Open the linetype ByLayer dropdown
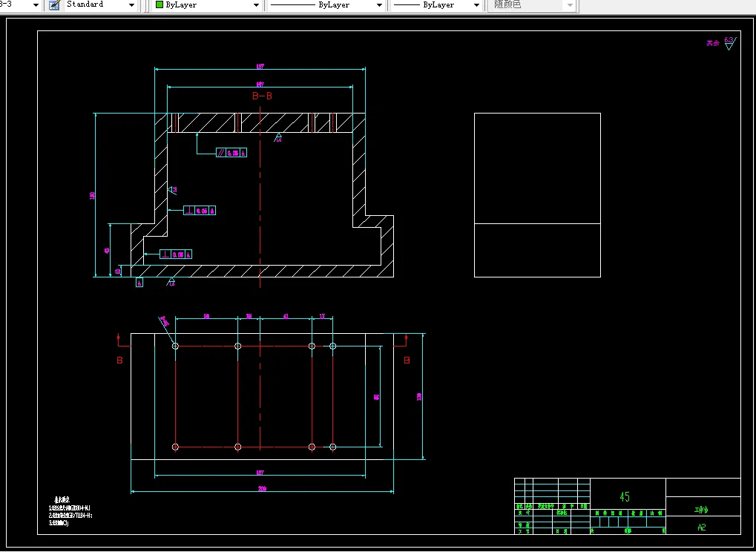 (x=326, y=4)
